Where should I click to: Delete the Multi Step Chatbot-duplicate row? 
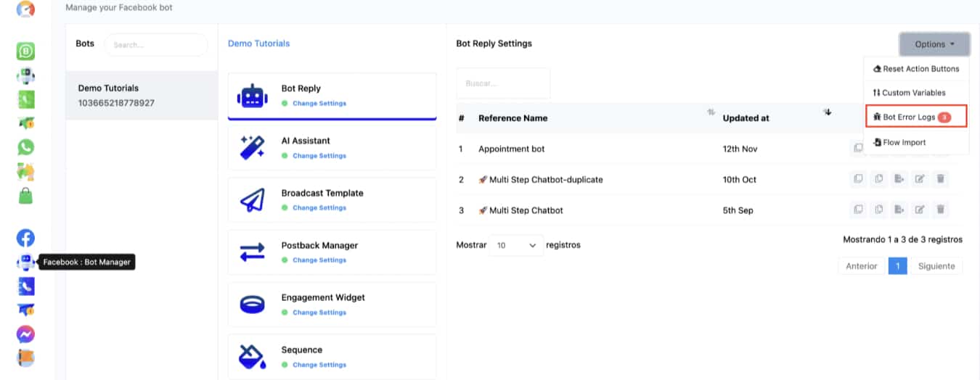940,179
